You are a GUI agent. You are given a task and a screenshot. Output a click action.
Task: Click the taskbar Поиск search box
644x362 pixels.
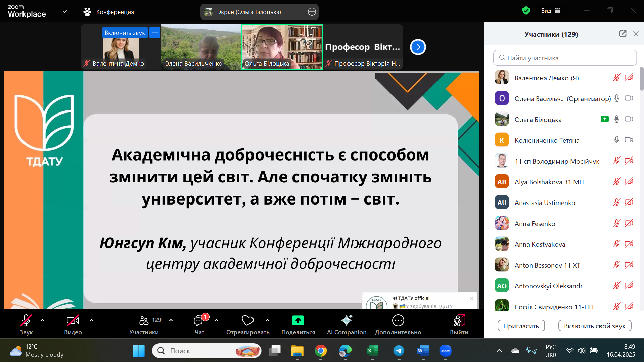(207, 351)
